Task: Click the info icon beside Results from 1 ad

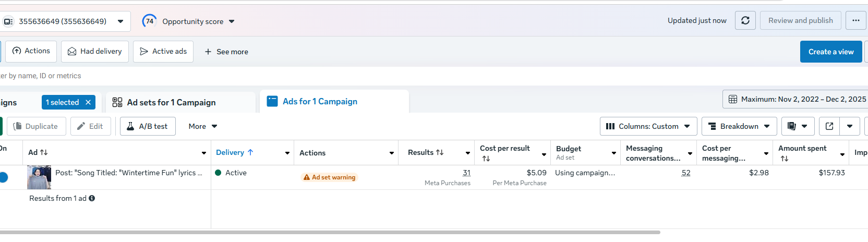Action: point(92,198)
